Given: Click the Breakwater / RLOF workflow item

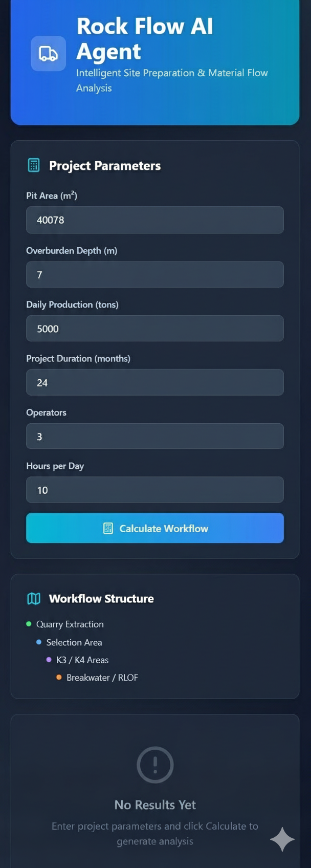Looking at the screenshot, I should pyautogui.click(x=102, y=678).
